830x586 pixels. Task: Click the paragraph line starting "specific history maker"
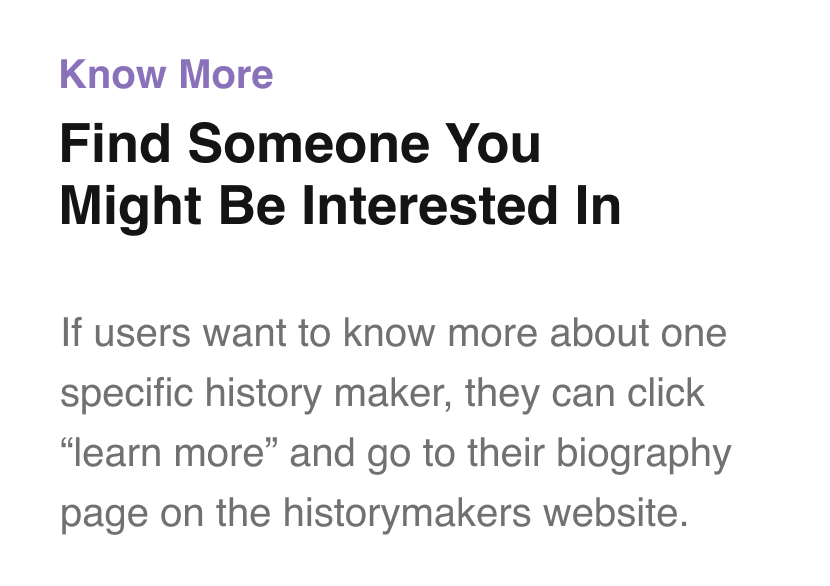[x=382, y=394]
